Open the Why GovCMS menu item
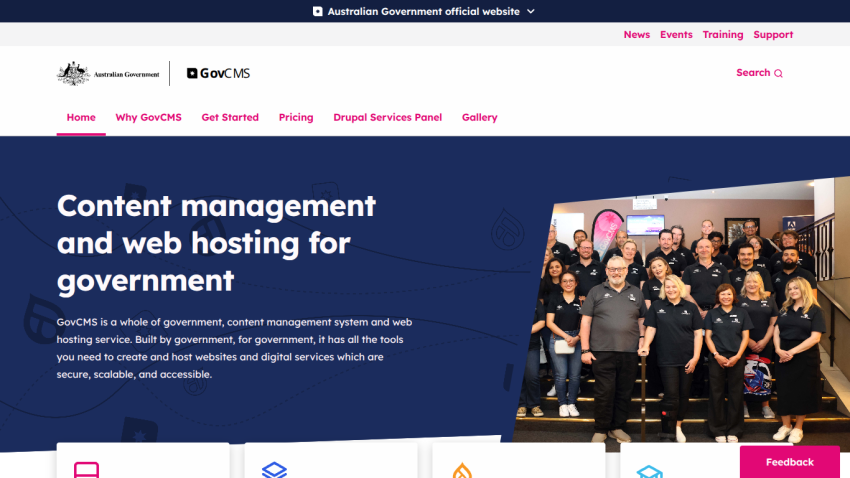This screenshot has width=850, height=478. pyautogui.click(x=149, y=118)
